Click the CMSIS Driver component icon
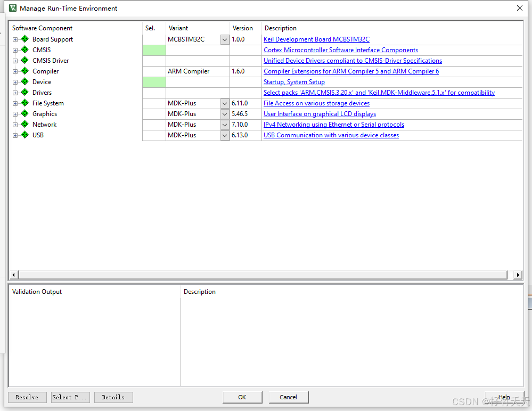Screen dimensions: 532x411 tap(25, 60)
